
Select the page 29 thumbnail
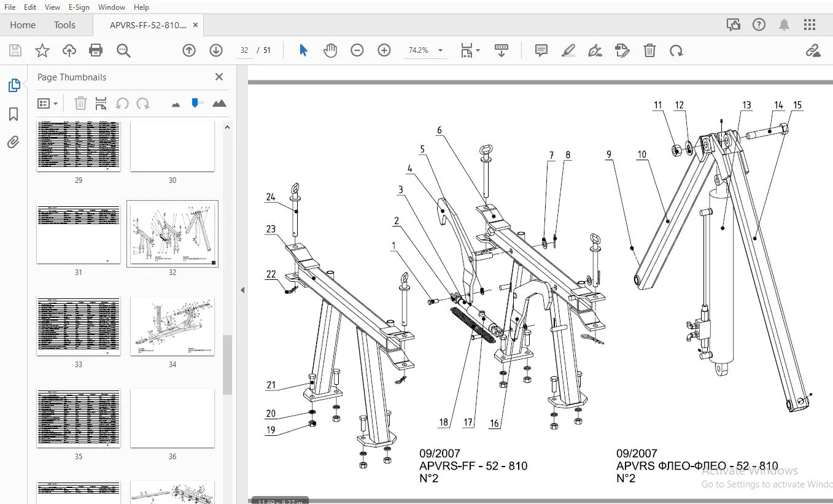pyautogui.click(x=78, y=147)
